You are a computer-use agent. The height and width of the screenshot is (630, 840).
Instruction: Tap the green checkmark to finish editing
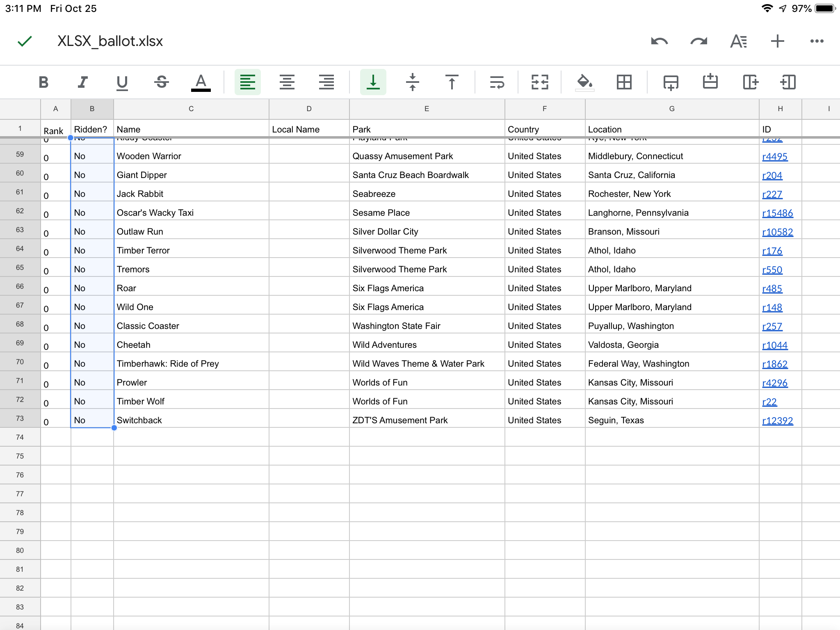[25, 41]
